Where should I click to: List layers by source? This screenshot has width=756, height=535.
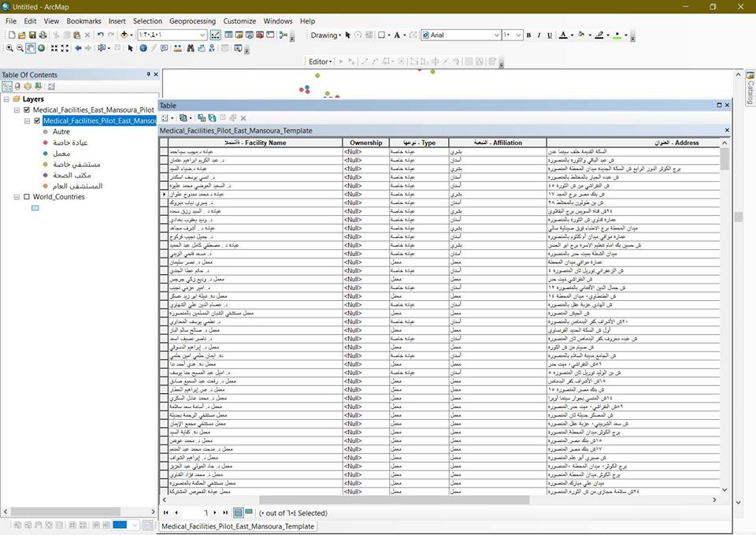click(x=18, y=87)
